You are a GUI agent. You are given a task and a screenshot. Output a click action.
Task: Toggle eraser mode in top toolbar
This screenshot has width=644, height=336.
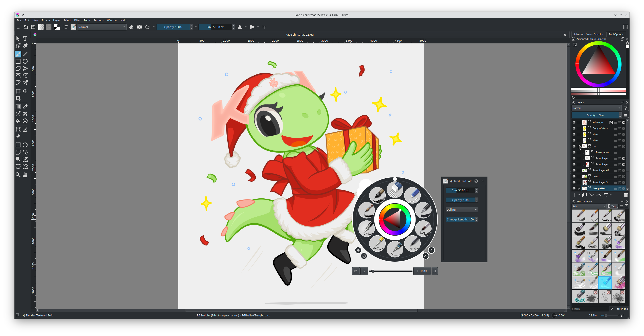[x=132, y=27]
